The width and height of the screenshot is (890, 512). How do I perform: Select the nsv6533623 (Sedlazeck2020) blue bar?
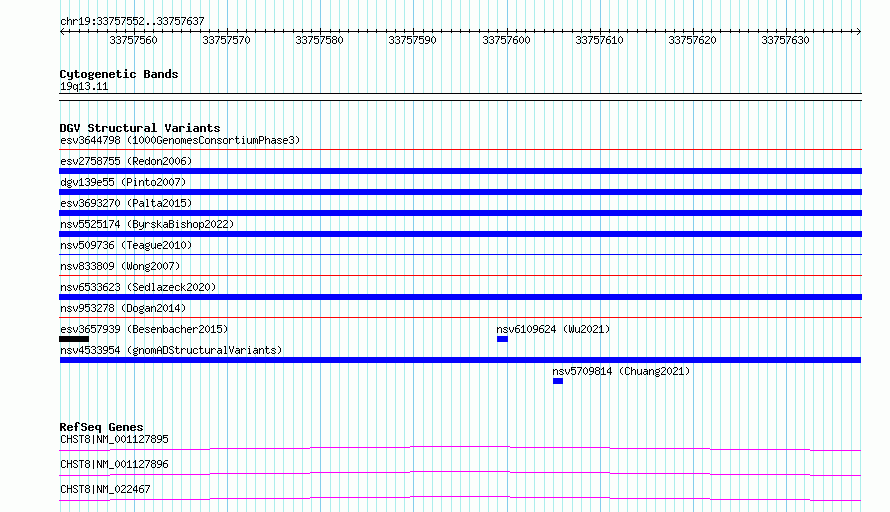[460, 297]
